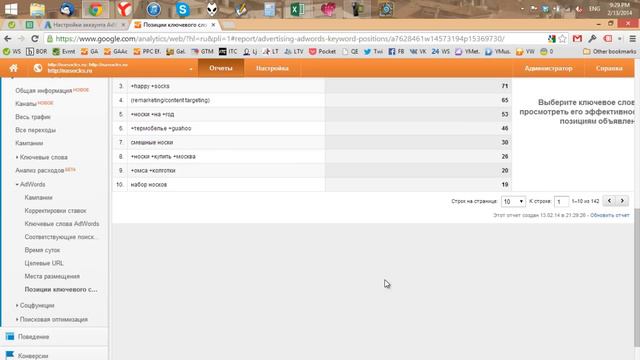Switch to the Настройка tab

coord(272,68)
